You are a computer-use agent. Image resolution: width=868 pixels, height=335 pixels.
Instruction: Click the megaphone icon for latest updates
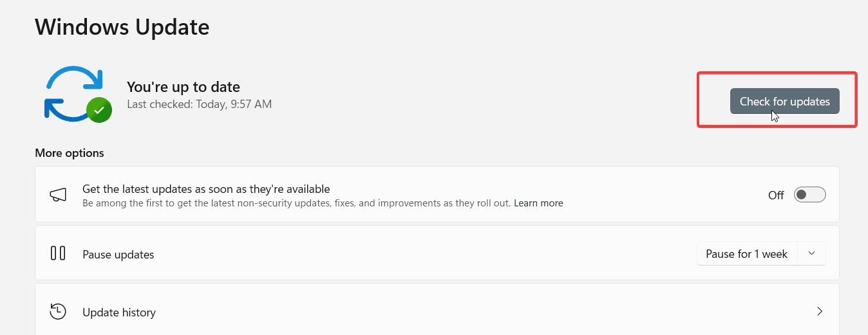(59, 195)
